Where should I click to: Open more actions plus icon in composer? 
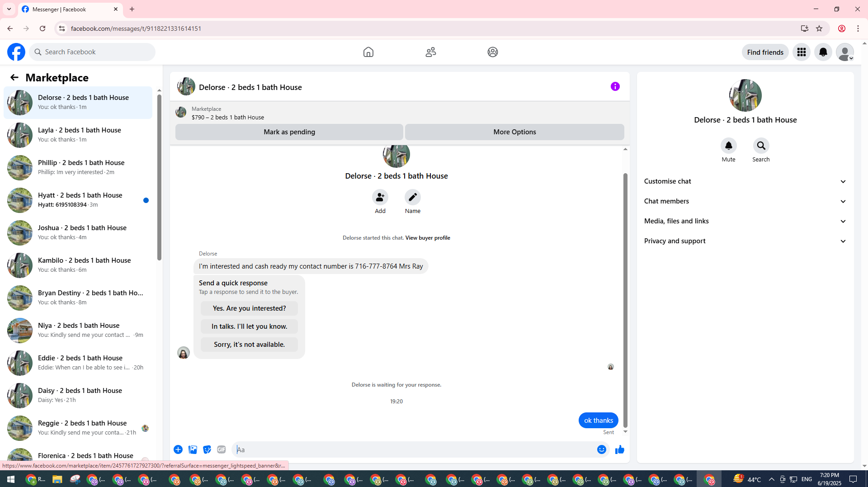coord(178,449)
